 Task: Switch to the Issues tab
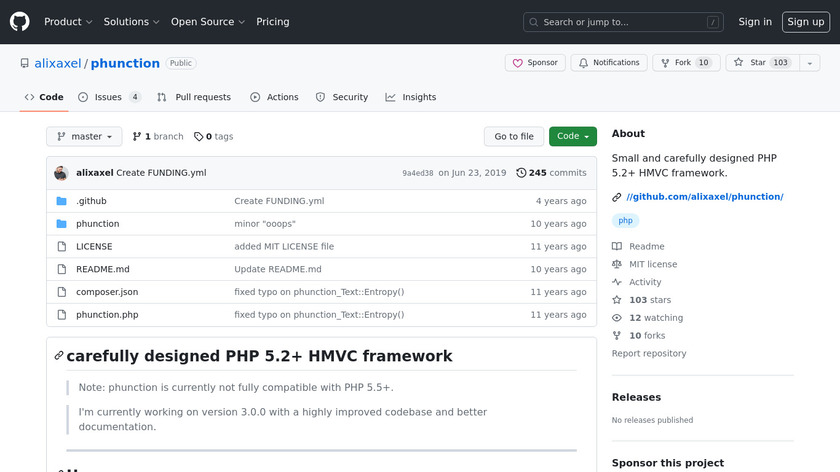pos(109,97)
